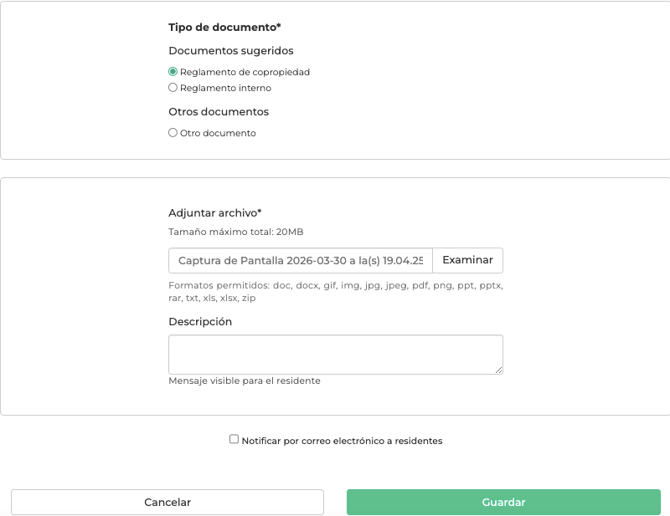This screenshot has height=516, width=670.
Task: Enable Notificar por correo electrónico checkbox
Action: (234, 439)
